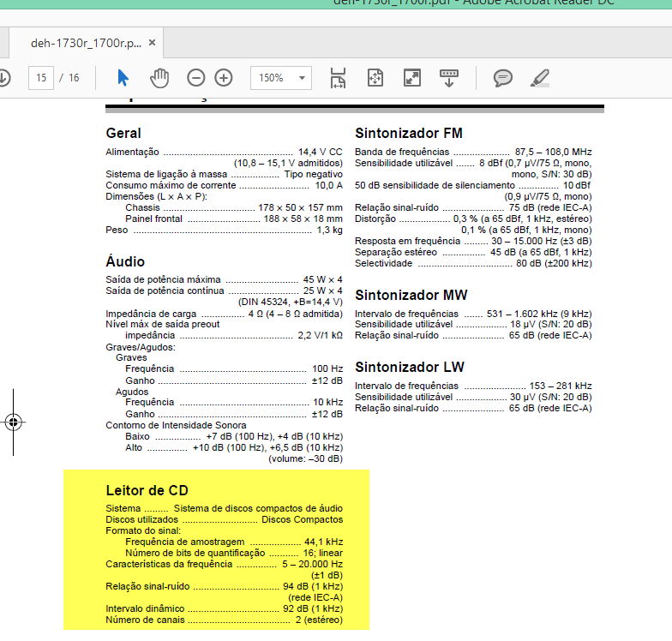Open the read mode toolbar icon
The height and width of the screenshot is (641, 672).
pyautogui.click(x=449, y=78)
